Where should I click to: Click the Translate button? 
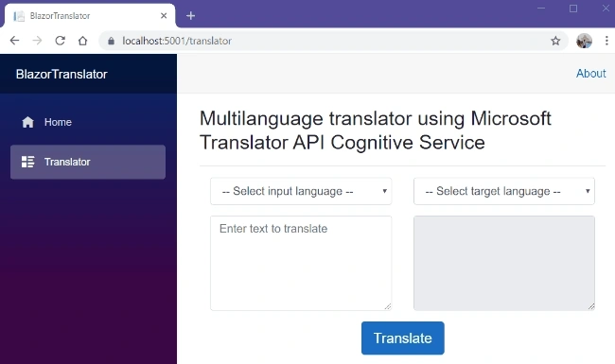click(x=403, y=338)
